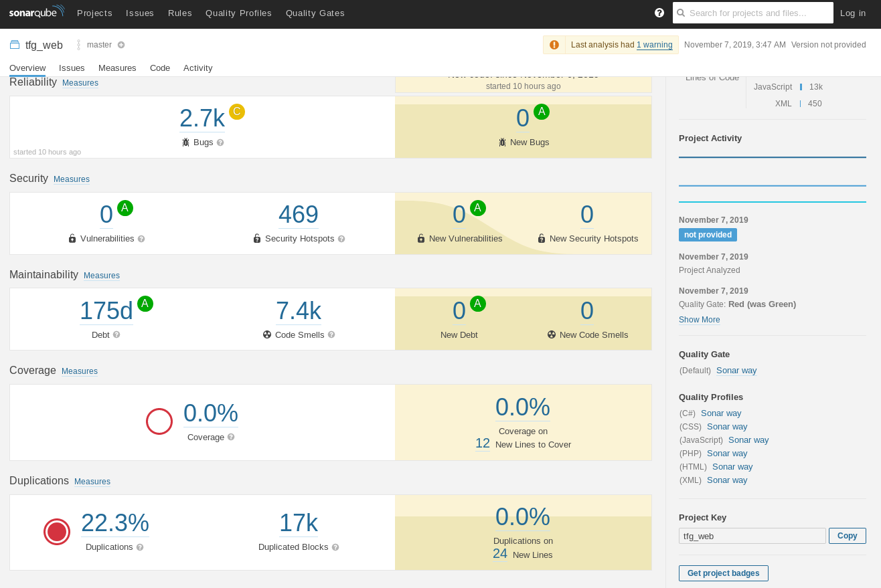Click Get project badges button
Viewport: 881px width, 588px height.
[x=724, y=573]
